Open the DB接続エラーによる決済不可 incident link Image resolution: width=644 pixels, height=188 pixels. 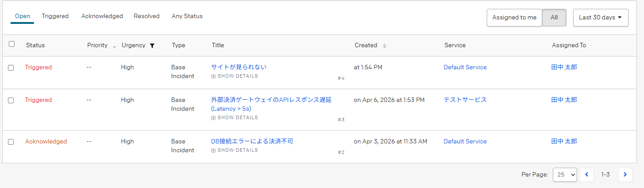click(252, 141)
